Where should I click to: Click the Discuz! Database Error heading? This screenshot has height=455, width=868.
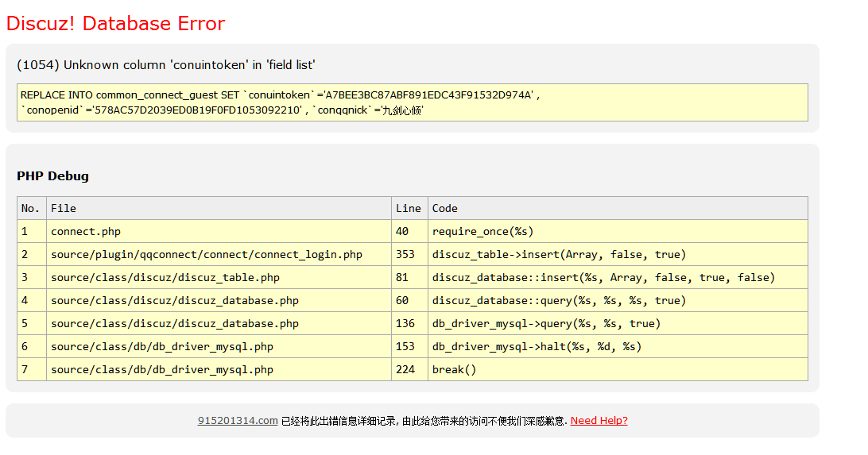[115, 24]
